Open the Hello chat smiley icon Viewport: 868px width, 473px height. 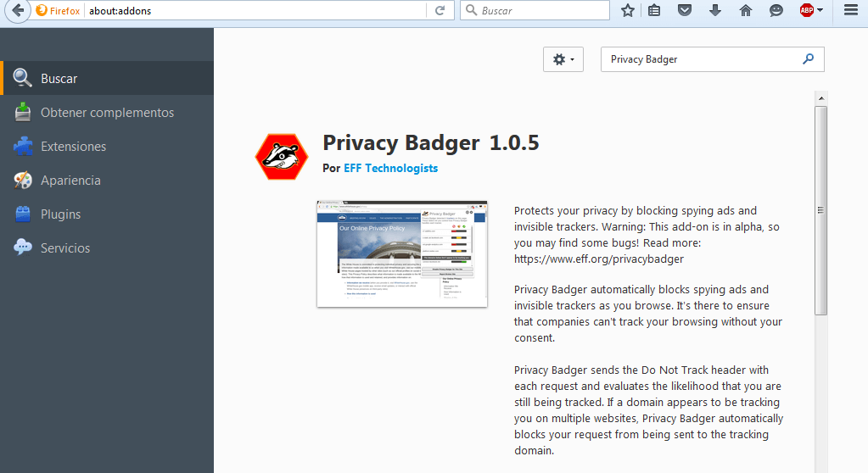coord(776,10)
